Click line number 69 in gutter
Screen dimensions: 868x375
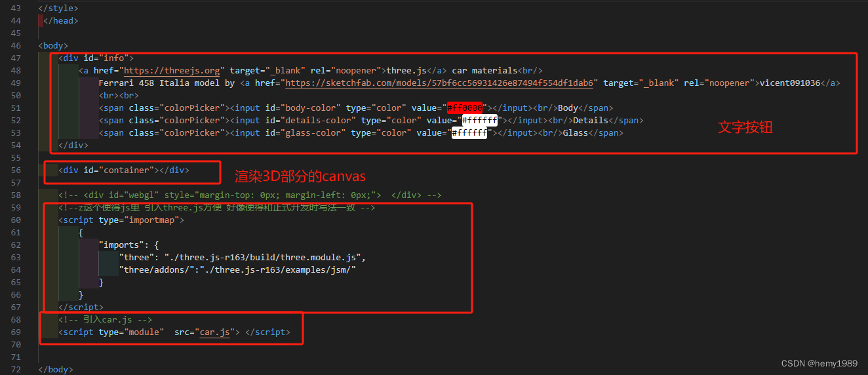(x=16, y=332)
